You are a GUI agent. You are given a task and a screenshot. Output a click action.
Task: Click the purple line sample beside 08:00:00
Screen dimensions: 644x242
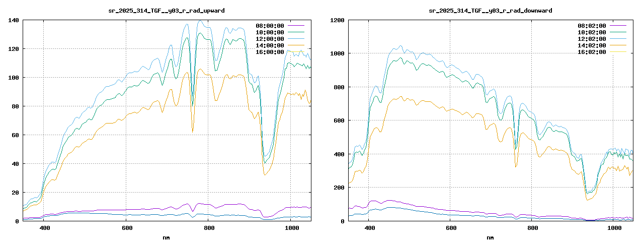[x=296, y=26]
